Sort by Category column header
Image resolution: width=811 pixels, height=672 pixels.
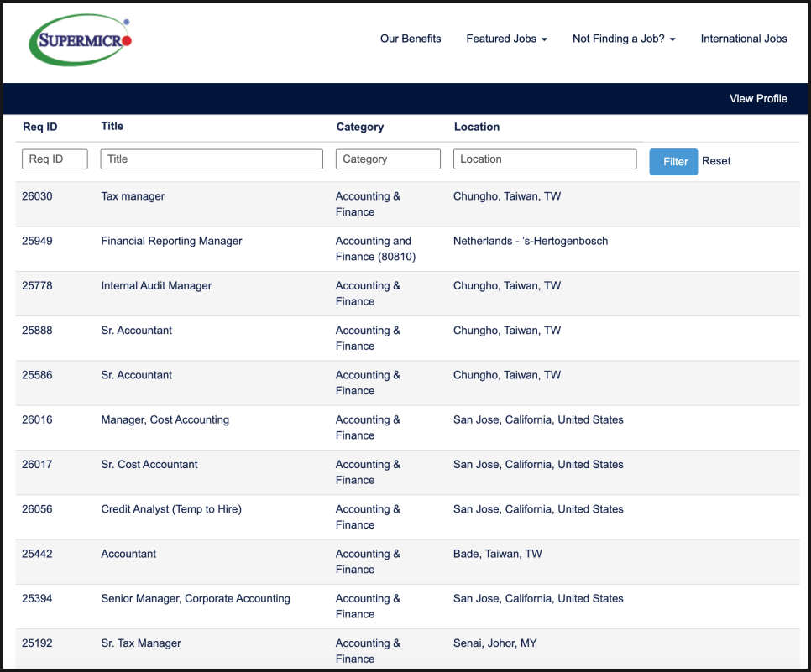[x=360, y=128]
